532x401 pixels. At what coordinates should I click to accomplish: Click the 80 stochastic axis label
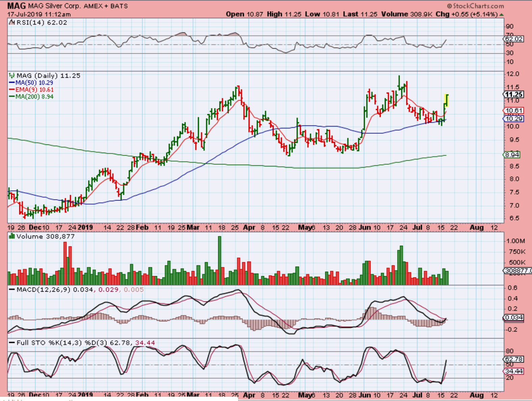(510, 351)
